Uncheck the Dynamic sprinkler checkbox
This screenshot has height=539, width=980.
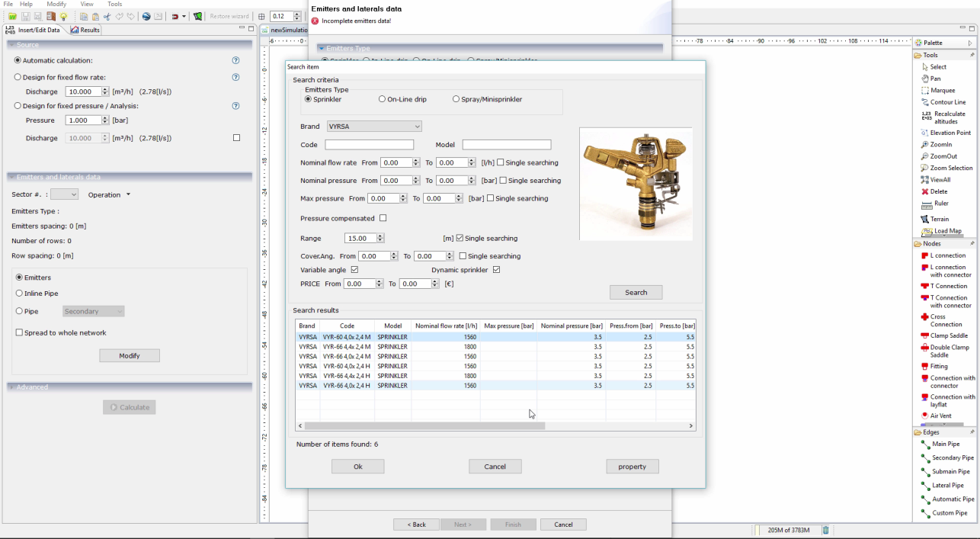coord(496,270)
